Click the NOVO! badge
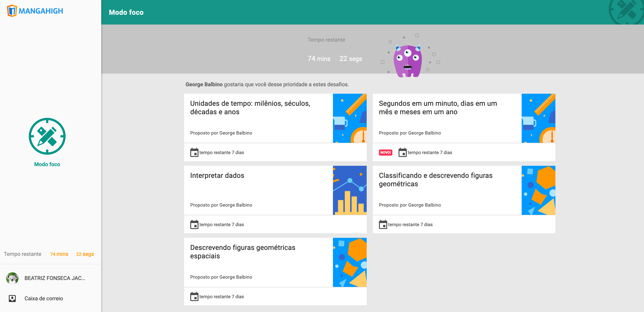The width and height of the screenshot is (644, 312). click(x=385, y=152)
